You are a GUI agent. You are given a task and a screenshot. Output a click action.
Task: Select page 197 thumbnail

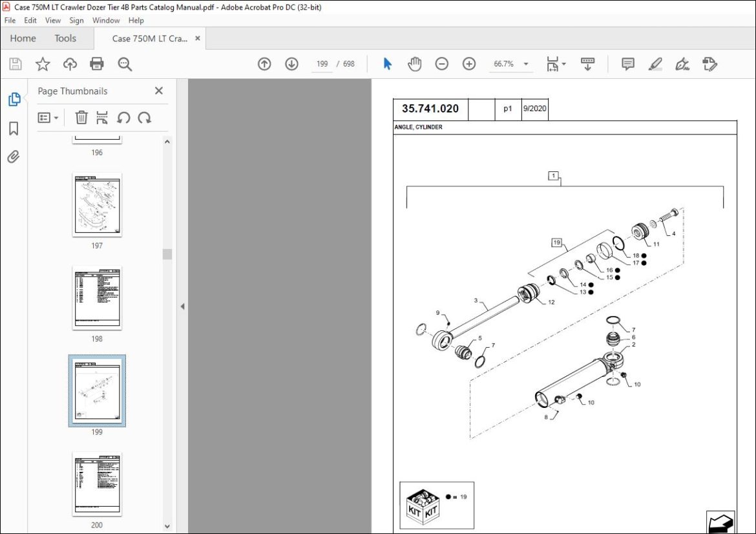point(97,204)
